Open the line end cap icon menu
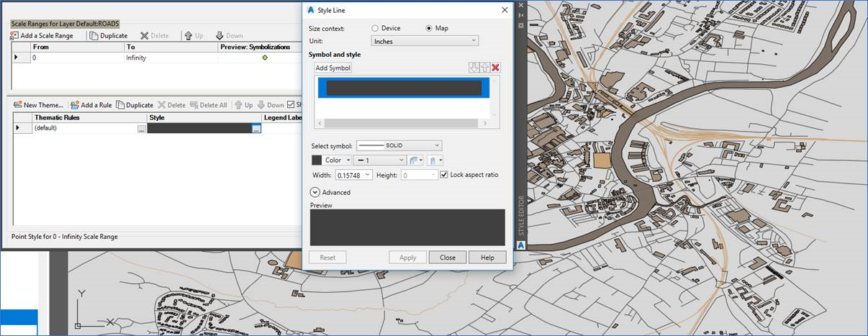Viewport: 868px width, 336px height. coord(435,160)
